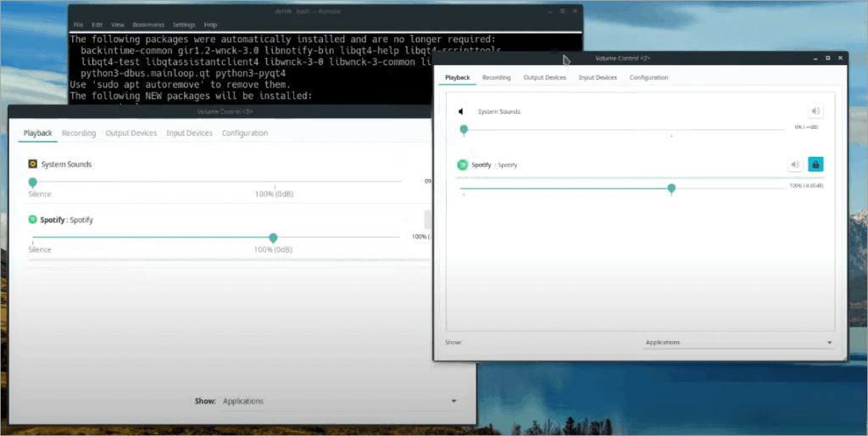
Task: Open Input Devices tab in Volume Control <2>
Action: pos(598,77)
